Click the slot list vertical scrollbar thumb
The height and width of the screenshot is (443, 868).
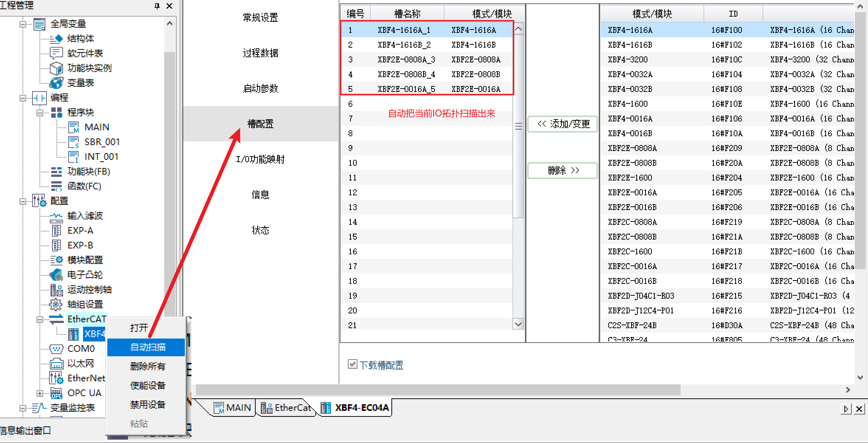pos(518,126)
